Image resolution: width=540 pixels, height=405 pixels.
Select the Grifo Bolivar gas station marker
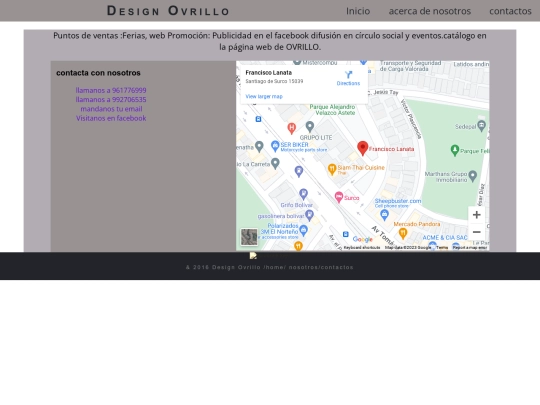click(303, 194)
